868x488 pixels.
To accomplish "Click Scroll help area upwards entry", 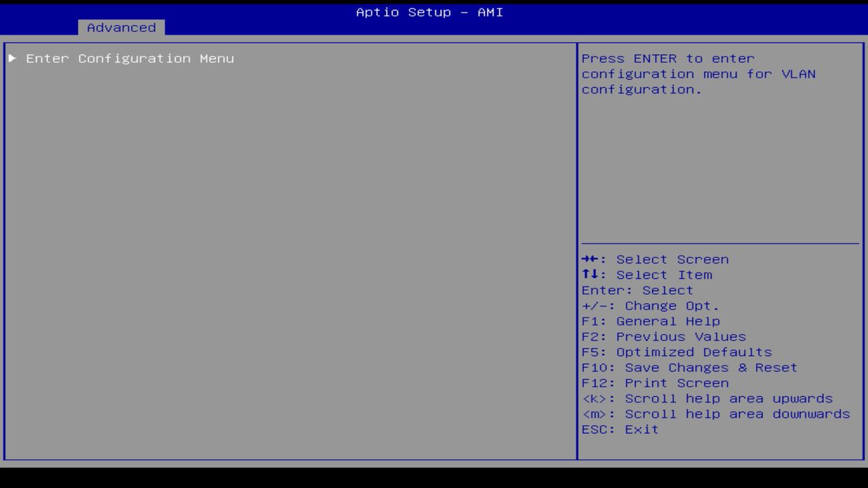I will pyautogui.click(x=707, y=398).
